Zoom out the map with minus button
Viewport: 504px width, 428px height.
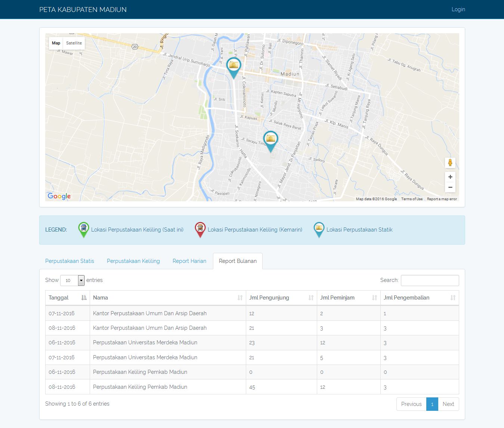pyautogui.click(x=450, y=187)
